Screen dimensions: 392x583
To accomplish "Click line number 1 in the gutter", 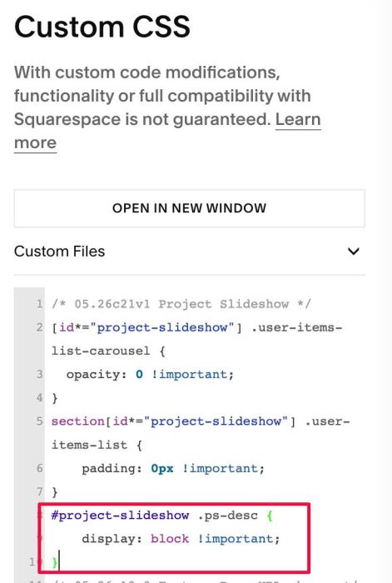I will [39, 304].
